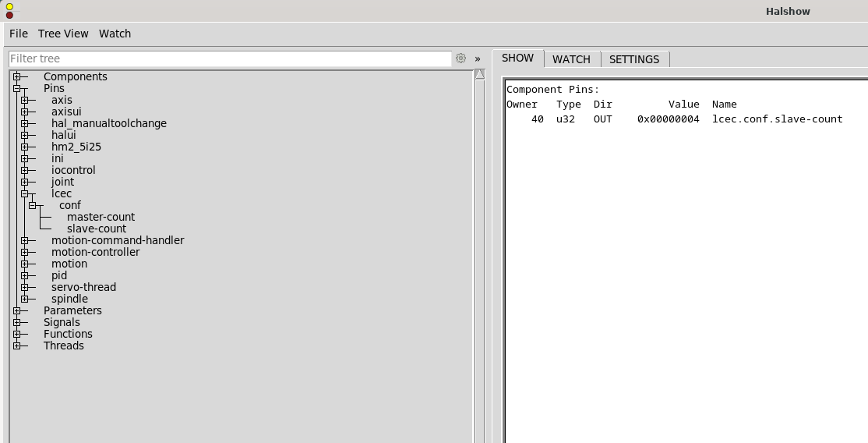Expand the Components node
Viewport: 868px width, 443px height.
coord(16,76)
